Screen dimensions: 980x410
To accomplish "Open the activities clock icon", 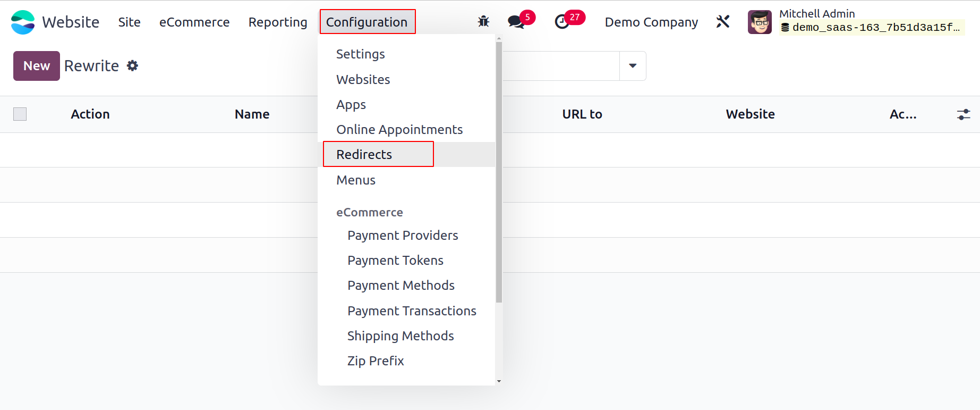I will (561, 22).
